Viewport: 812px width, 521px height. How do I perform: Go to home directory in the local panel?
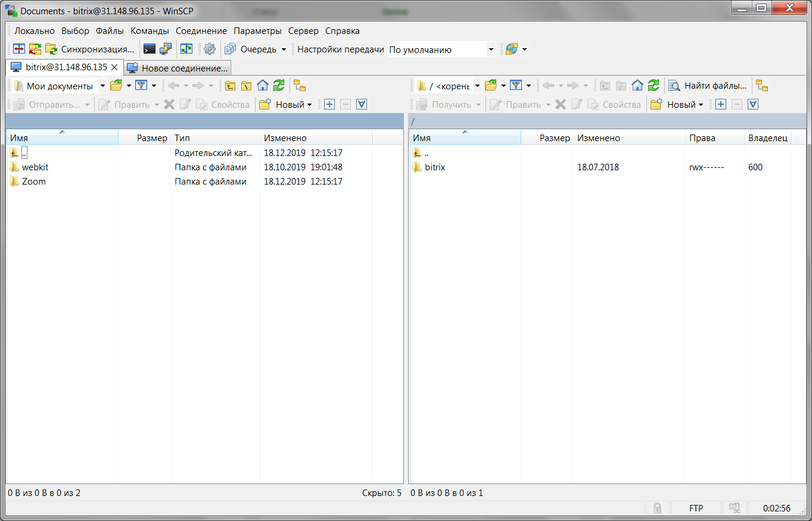click(x=263, y=86)
